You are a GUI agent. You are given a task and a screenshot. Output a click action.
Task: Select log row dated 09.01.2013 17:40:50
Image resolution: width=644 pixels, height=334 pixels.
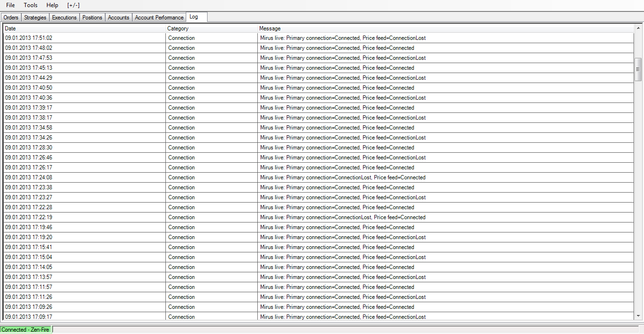coord(318,88)
